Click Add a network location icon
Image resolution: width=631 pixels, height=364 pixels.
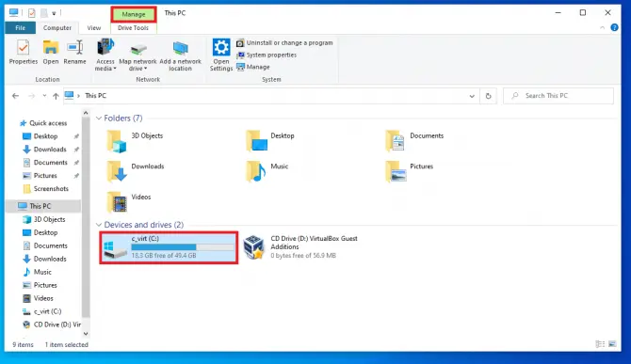[180, 56]
